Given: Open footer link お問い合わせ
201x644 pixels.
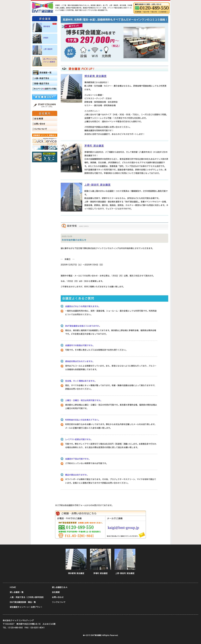Looking at the screenshot, I should click(x=58, y=597).
